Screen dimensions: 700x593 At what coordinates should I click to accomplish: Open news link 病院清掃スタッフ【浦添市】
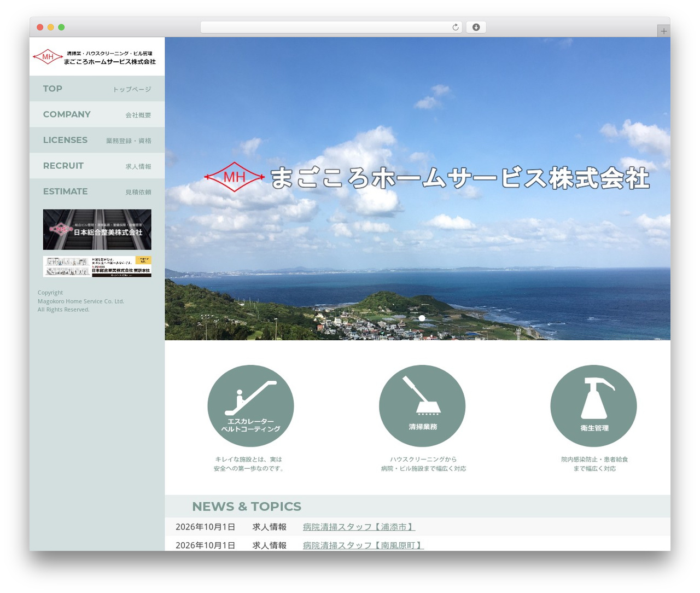pyautogui.click(x=359, y=527)
